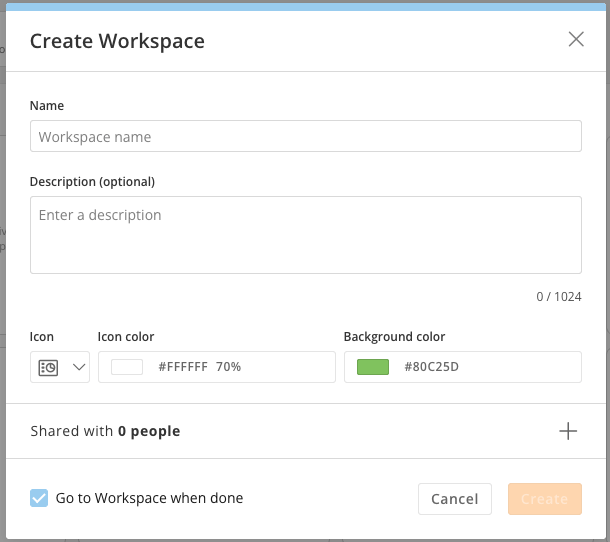Open the white icon color swatch

[x=127, y=367]
